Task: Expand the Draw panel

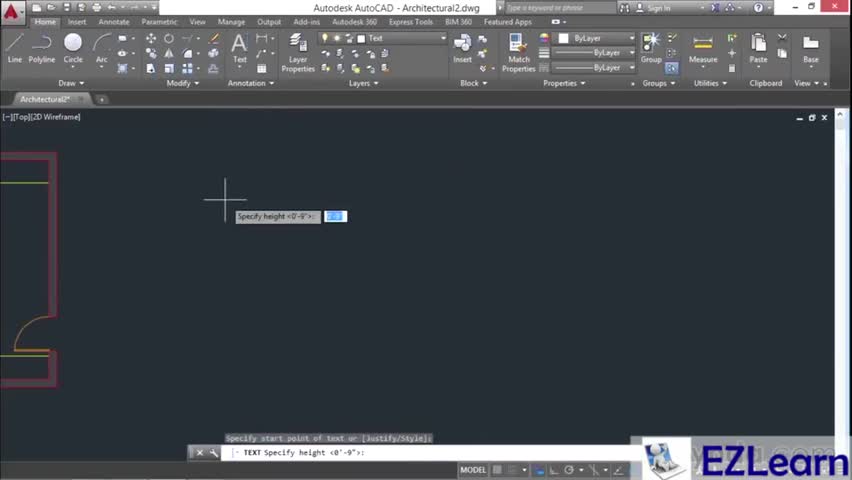Action: click(x=71, y=83)
